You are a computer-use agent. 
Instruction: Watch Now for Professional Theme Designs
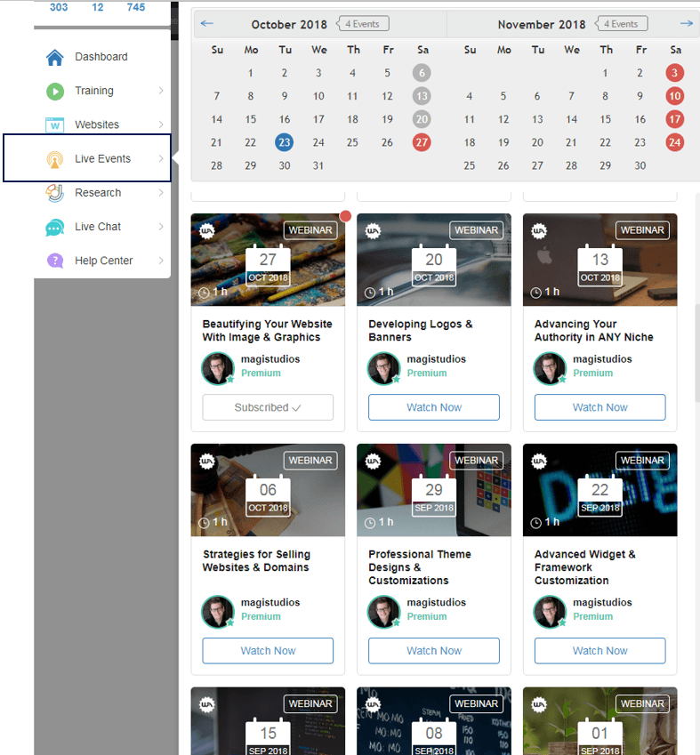tap(433, 651)
